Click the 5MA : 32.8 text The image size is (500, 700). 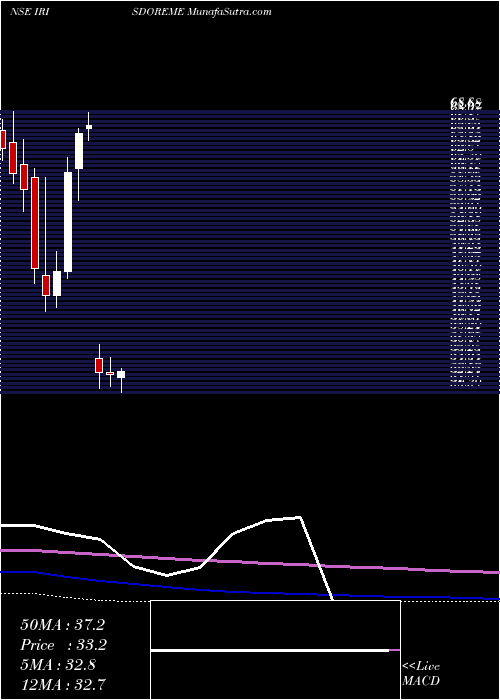point(58,665)
